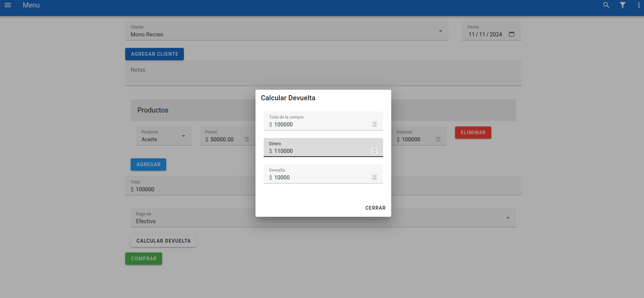Click the Dinero field spinner arrows
Viewport: 644px width, 298px height.
pyautogui.click(x=375, y=151)
